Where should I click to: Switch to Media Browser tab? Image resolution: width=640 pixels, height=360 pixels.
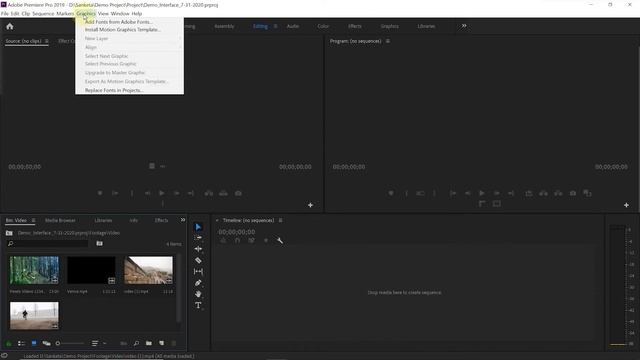click(x=60, y=220)
